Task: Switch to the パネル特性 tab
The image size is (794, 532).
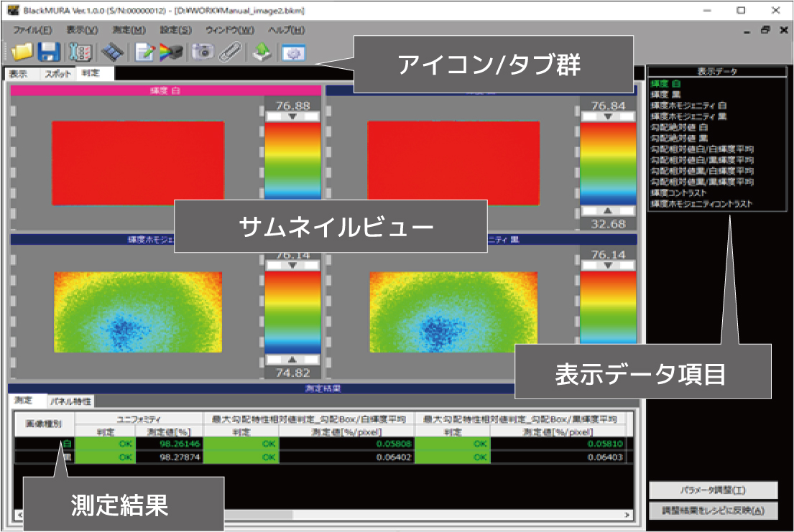Action: click(71, 401)
